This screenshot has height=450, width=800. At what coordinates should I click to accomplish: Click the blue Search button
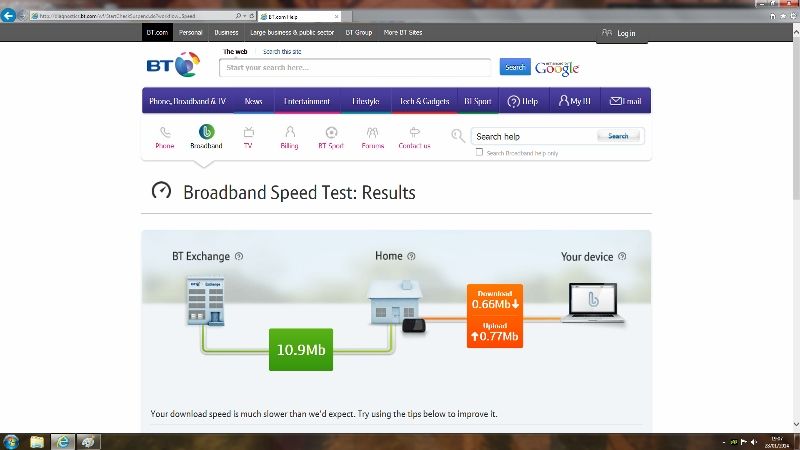coord(515,67)
